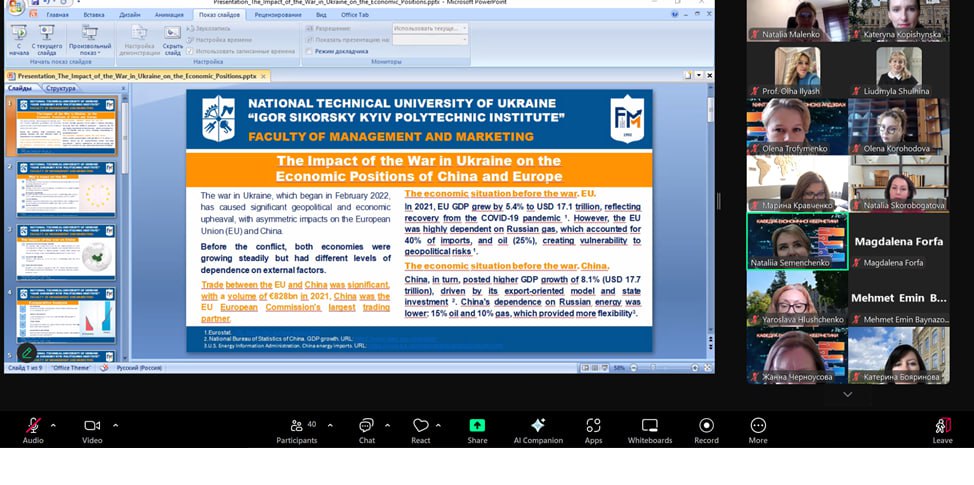
Task: Switch to Структура outline tab
Action: tap(61, 88)
